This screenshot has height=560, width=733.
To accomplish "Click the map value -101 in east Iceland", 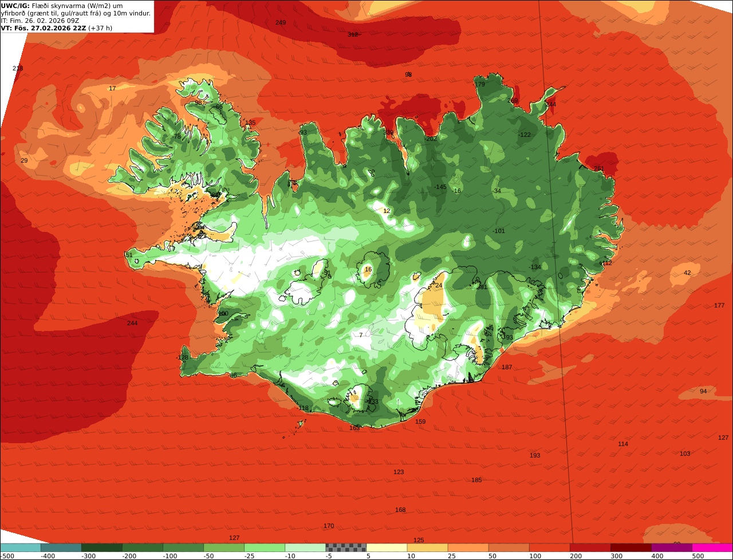I will coord(499,231).
